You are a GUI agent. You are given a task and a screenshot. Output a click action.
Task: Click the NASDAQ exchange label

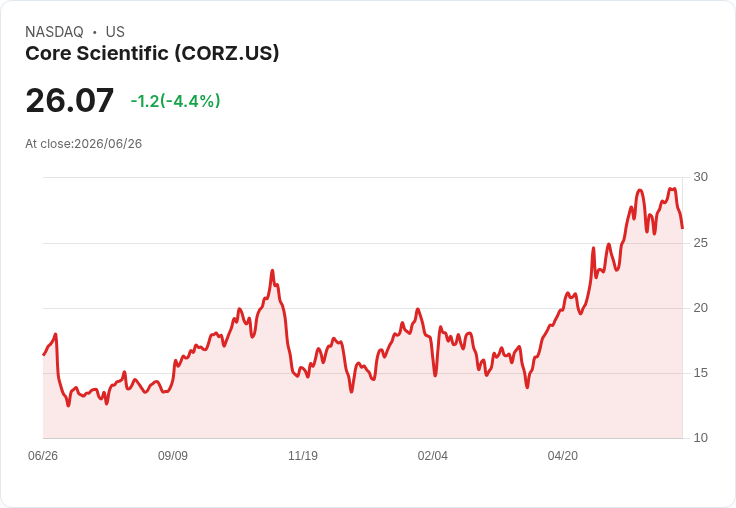pyautogui.click(x=54, y=32)
